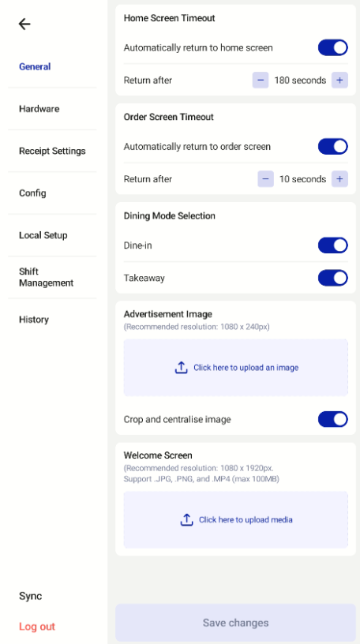
Task: Go to Shift Management
Action: (x=46, y=277)
